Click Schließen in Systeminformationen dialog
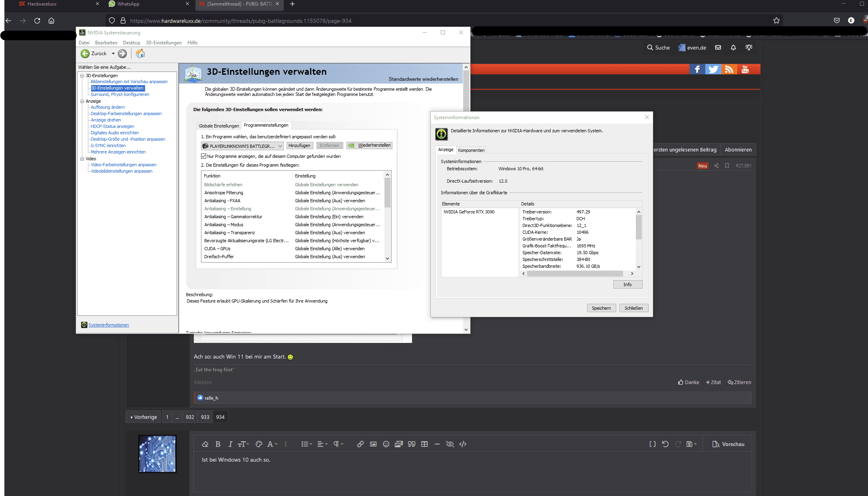Viewport: 868px width, 496px height. [x=633, y=308]
